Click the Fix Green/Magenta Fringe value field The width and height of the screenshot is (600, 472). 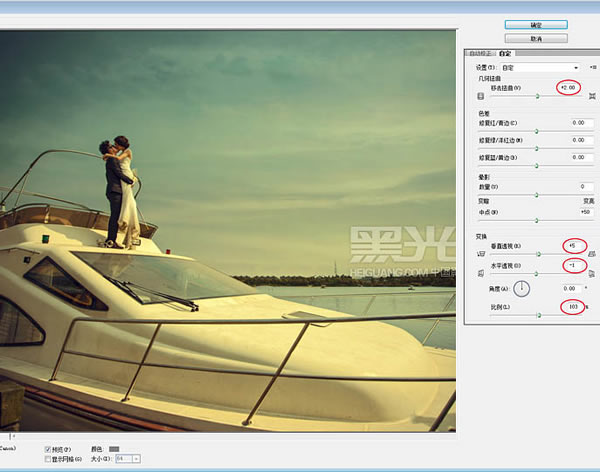(580, 140)
